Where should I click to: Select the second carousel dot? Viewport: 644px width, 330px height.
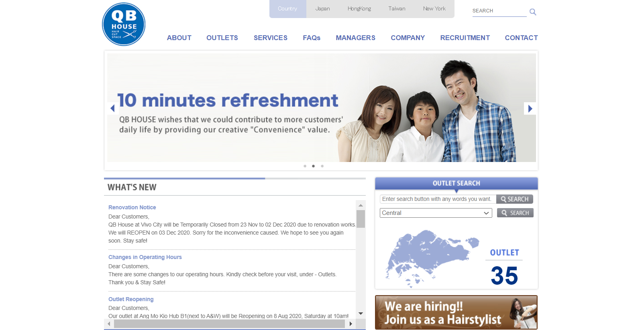coord(314,166)
